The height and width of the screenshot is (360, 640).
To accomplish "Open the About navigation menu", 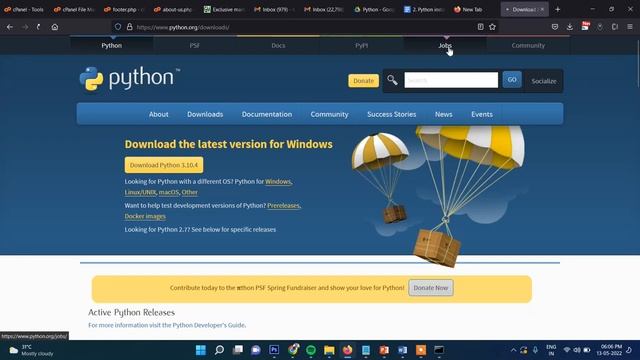I will [x=158, y=114].
